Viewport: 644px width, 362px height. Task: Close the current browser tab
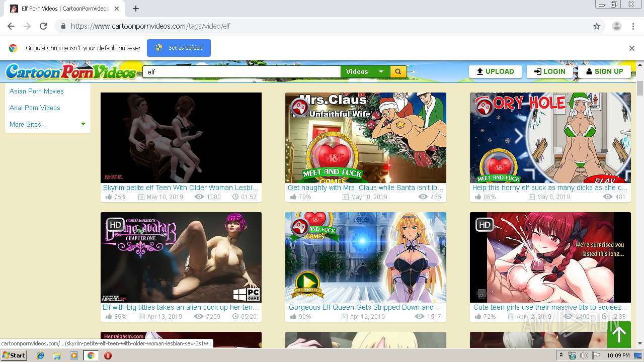pos(117,9)
